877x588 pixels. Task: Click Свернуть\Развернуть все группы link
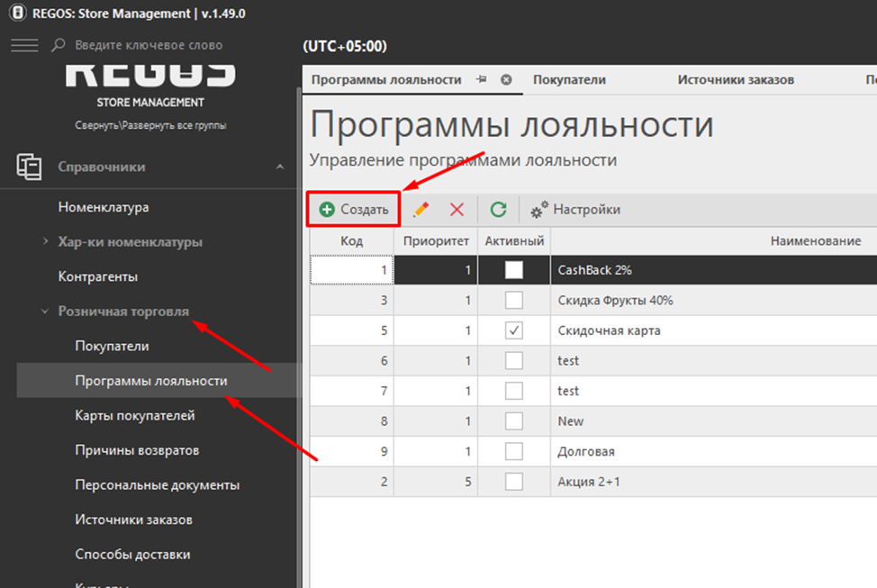(x=150, y=125)
